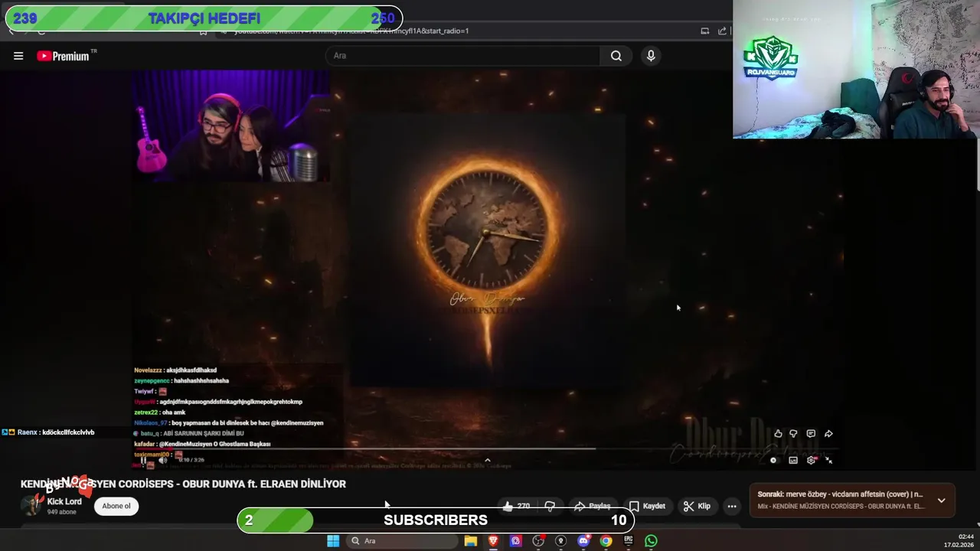Dislike the video below the title

pos(550,506)
